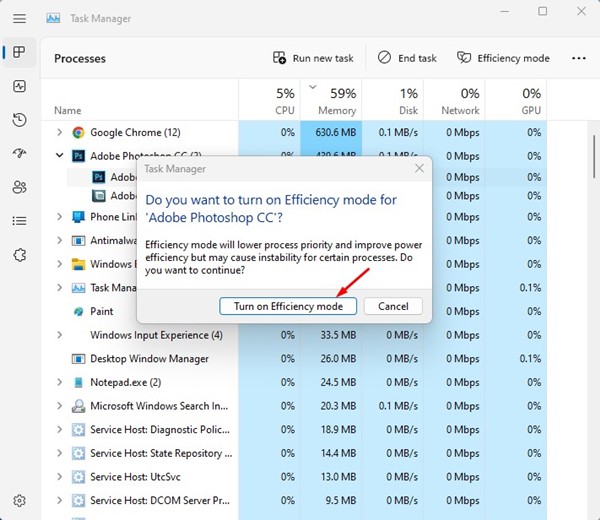600x520 pixels.
Task: Click Run new task
Action: [313, 58]
